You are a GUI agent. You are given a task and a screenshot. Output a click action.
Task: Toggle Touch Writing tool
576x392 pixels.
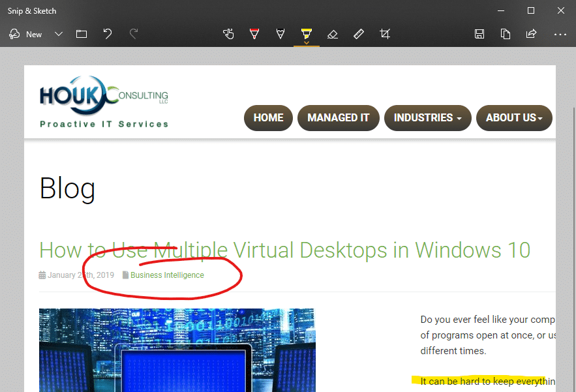(x=228, y=34)
